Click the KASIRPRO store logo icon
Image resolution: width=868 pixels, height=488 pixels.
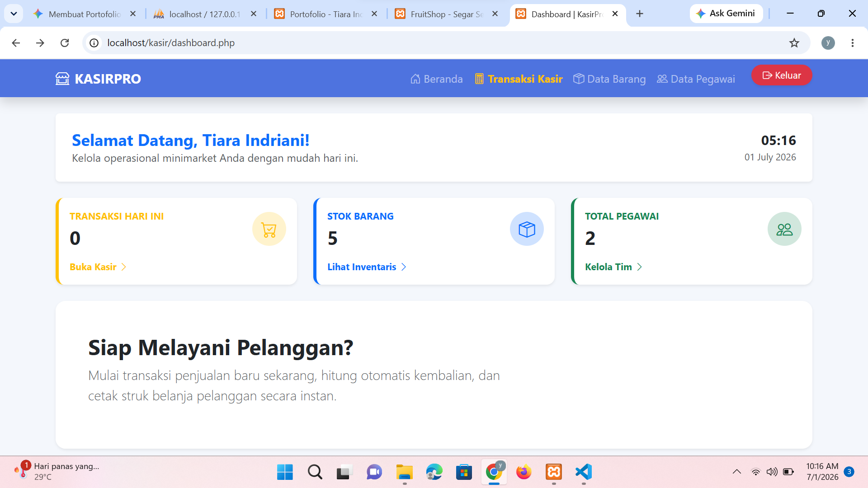coord(62,79)
